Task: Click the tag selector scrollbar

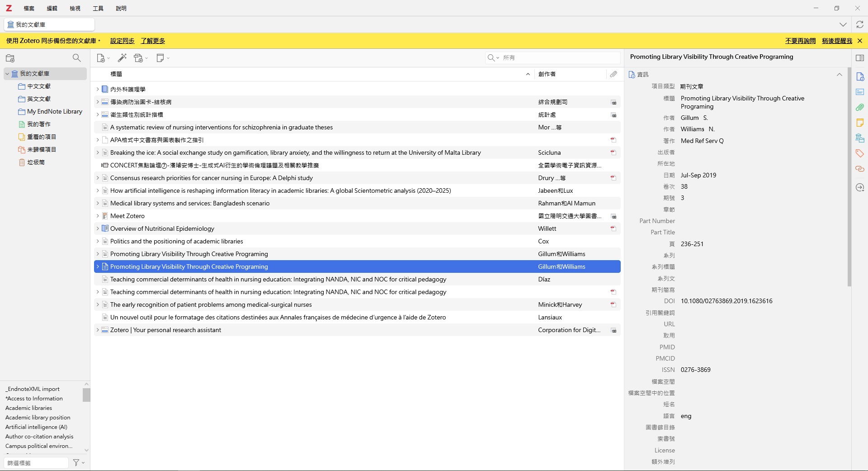Action: coord(86,395)
